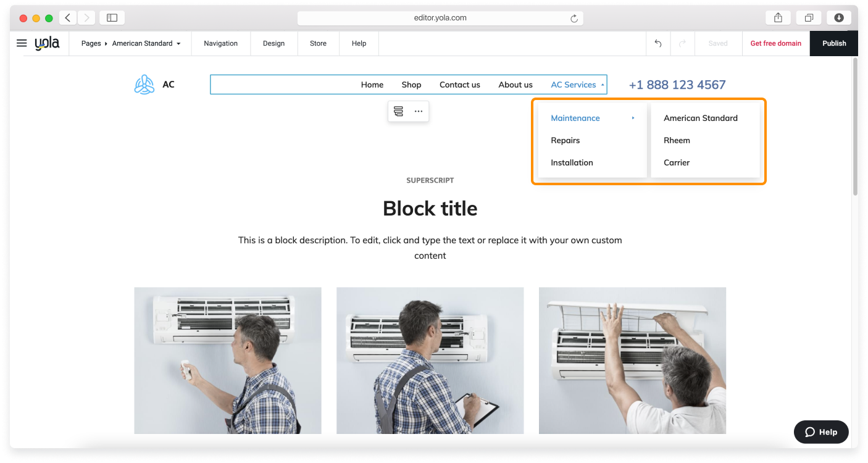Click the Shop navigation link

[x=411, y=85]
